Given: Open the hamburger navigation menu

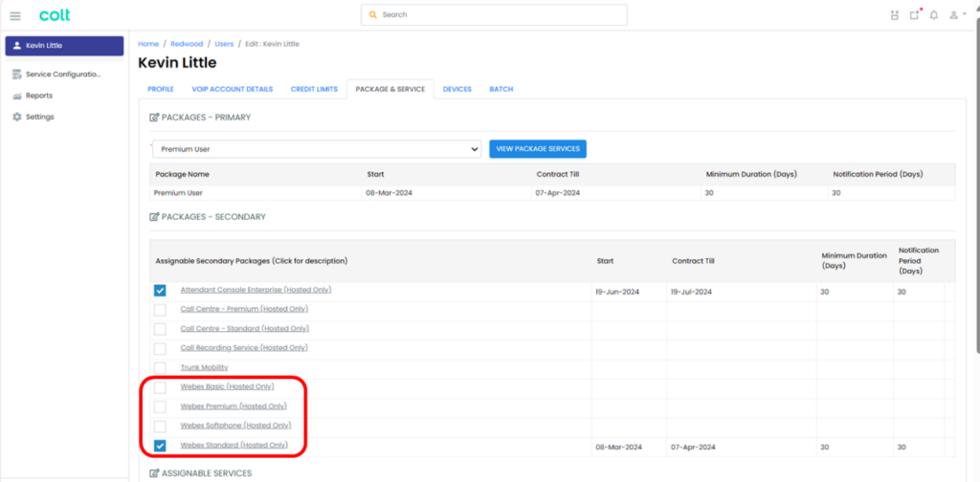Looking at the screenshot, I should 15,15.
